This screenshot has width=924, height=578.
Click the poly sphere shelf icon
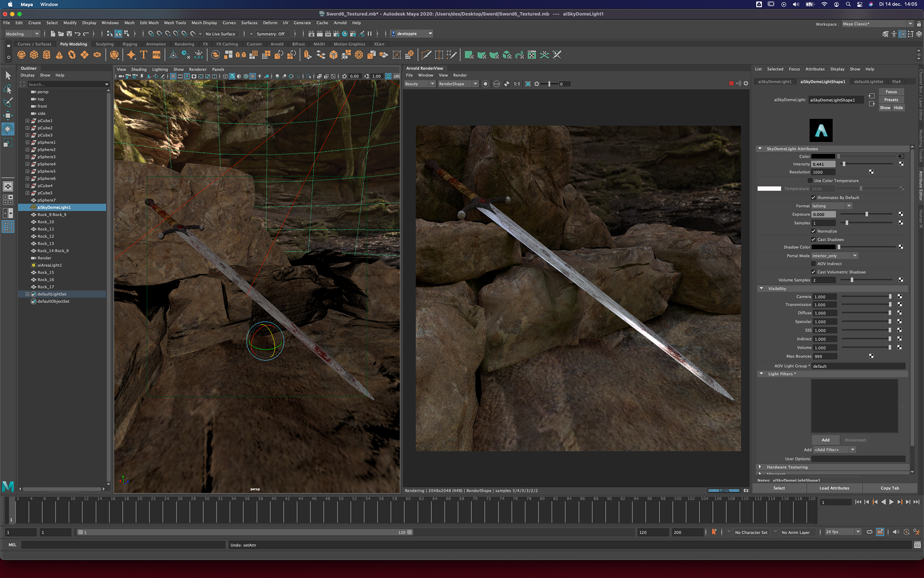point(22,55)
